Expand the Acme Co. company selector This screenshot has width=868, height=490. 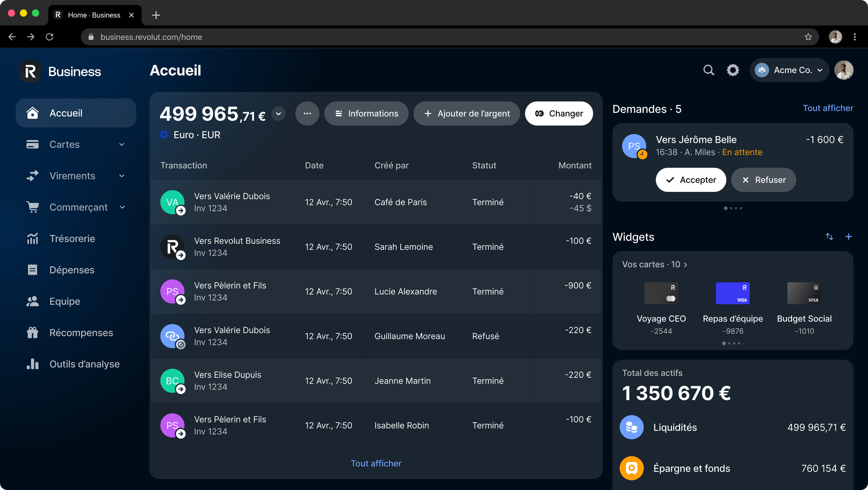click(820, 70)
